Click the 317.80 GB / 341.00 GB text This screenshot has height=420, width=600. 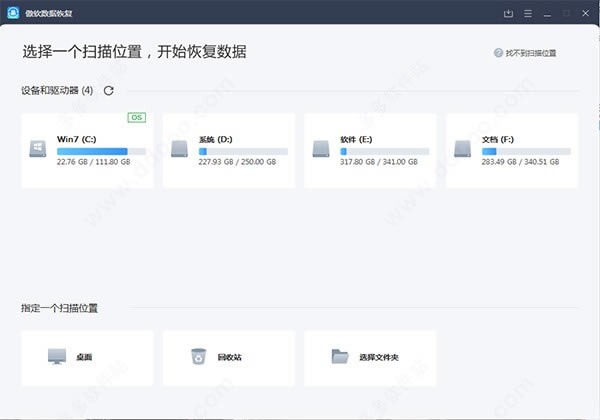[379, 162]
